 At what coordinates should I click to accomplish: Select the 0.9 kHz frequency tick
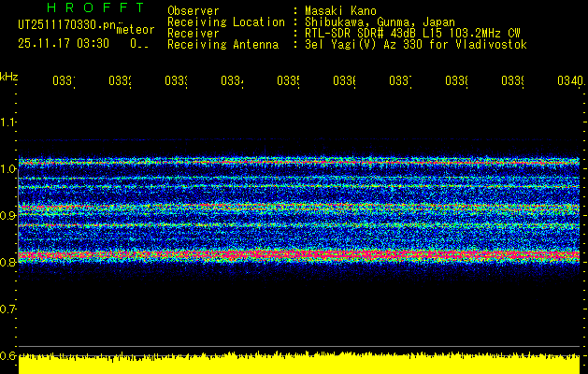click(x=8, y=216)
